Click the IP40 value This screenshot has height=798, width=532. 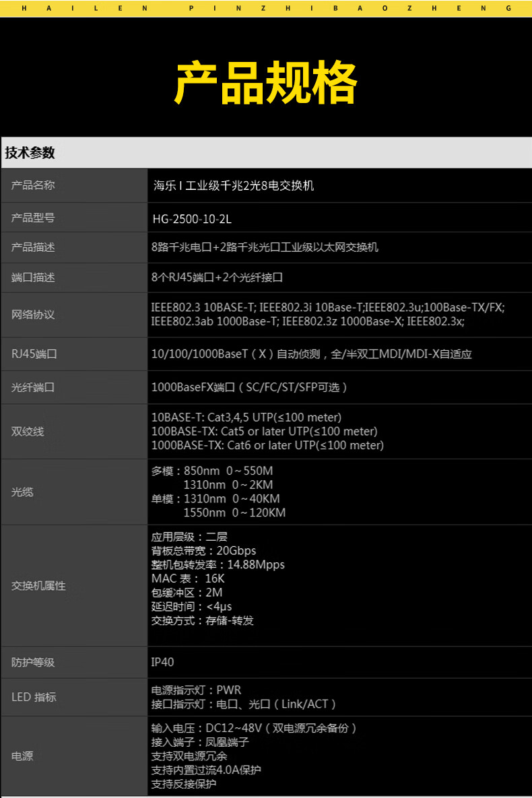pos(162,662)
